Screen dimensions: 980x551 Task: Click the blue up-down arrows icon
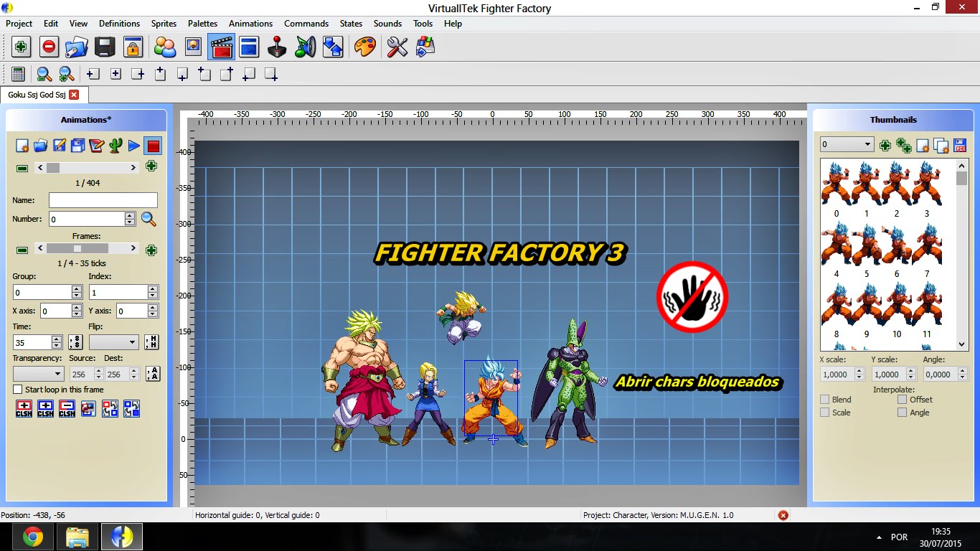coord(334,47)
